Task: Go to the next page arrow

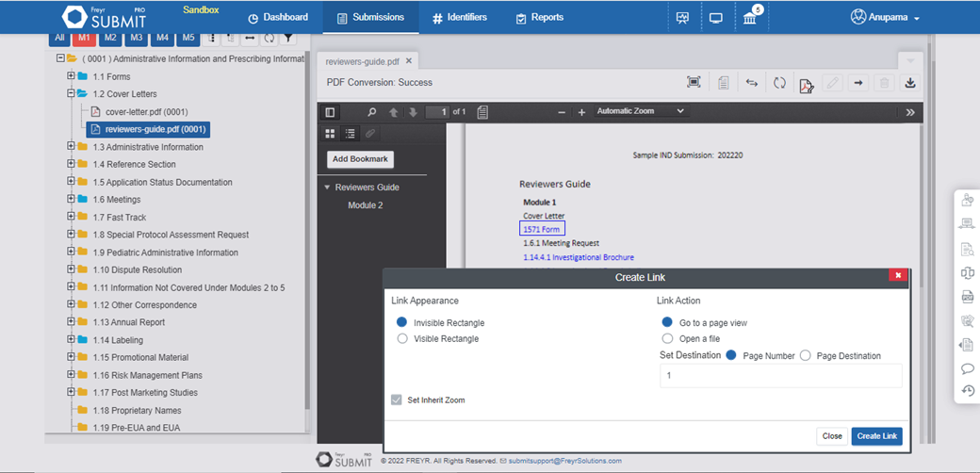Action: coord(413,112)
